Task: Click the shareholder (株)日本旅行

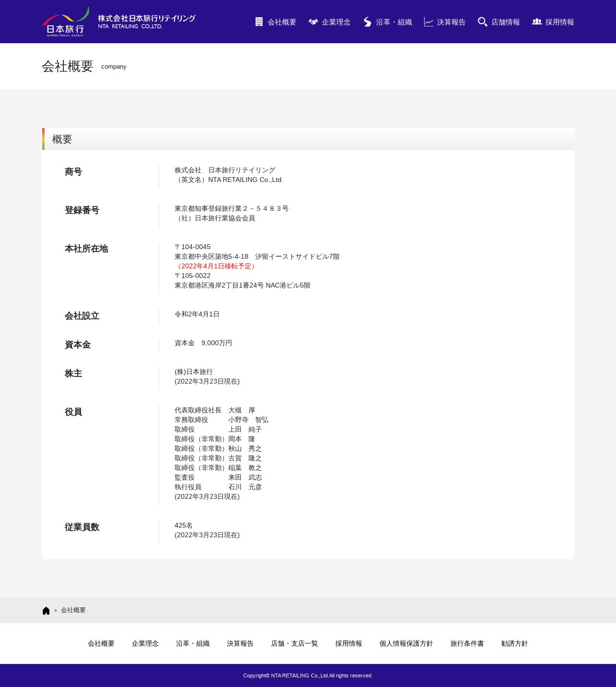Action: pos(194,372)
